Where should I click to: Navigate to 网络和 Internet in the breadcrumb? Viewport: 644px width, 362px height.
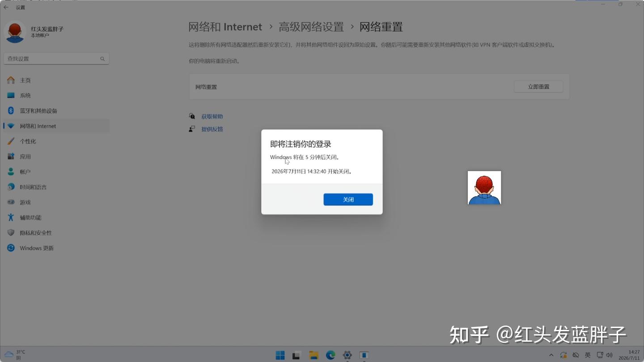(225, 27)
